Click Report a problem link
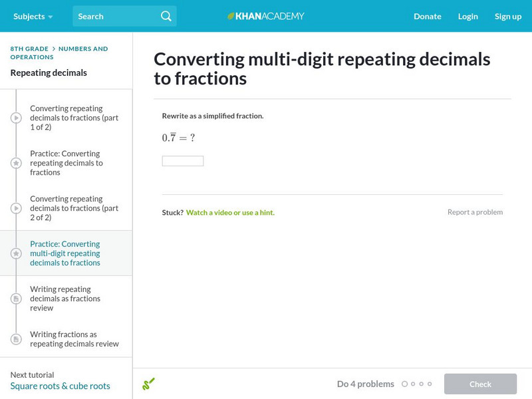 (475, 212)
